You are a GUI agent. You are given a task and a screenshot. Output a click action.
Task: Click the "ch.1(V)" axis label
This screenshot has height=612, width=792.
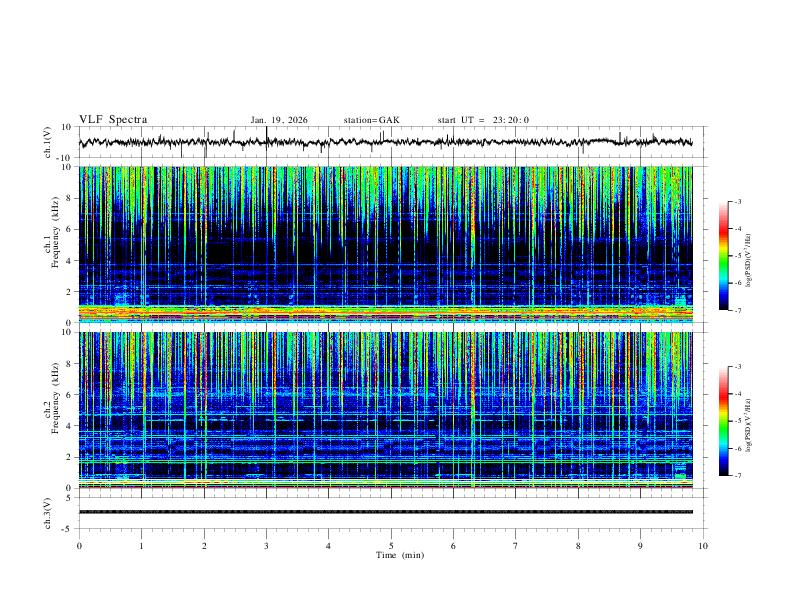(x=48, y=142)
